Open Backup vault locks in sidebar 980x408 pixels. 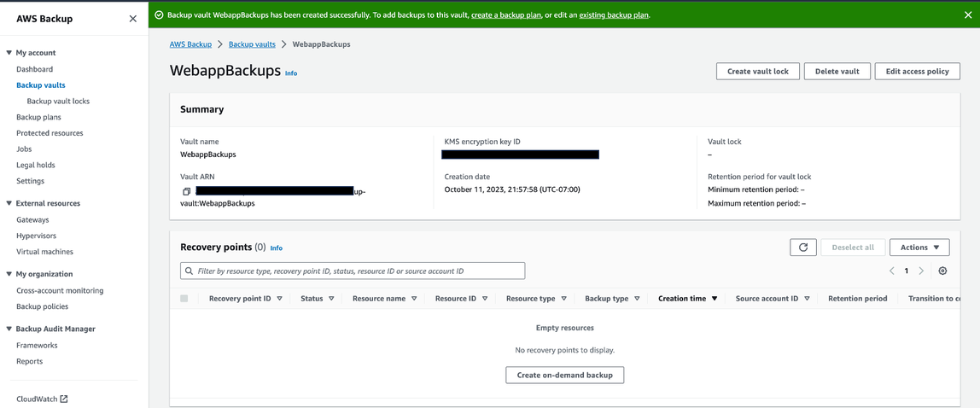point(58,102)
